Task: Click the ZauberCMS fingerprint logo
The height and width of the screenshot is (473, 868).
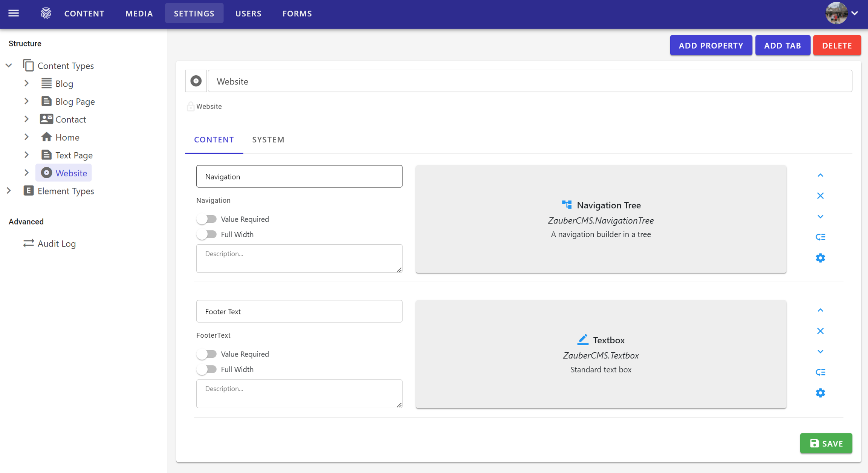Action: (x=46, y=13)
